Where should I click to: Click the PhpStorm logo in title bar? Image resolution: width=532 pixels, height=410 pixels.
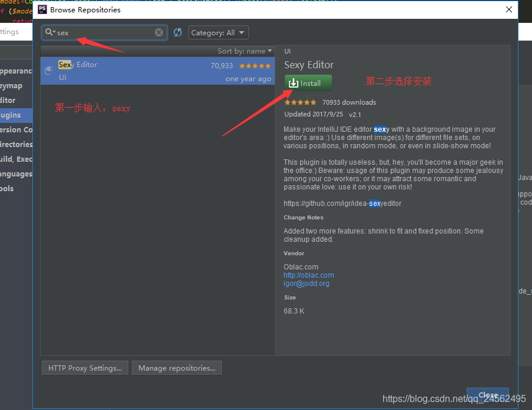click(x=42, y=9)
